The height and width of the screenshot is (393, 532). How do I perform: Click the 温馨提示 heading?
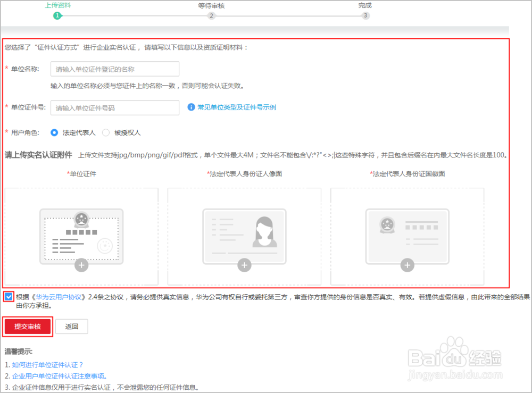[x=18, y=352]
